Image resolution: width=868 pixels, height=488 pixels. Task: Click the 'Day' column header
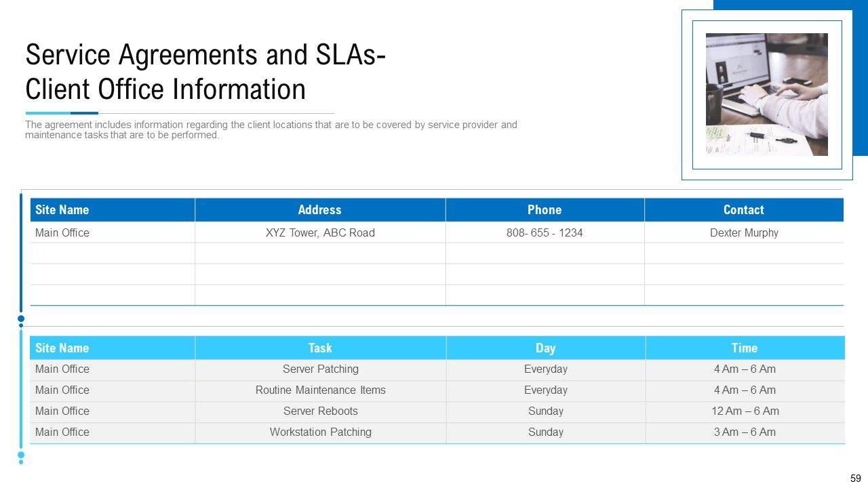(546, 348)
